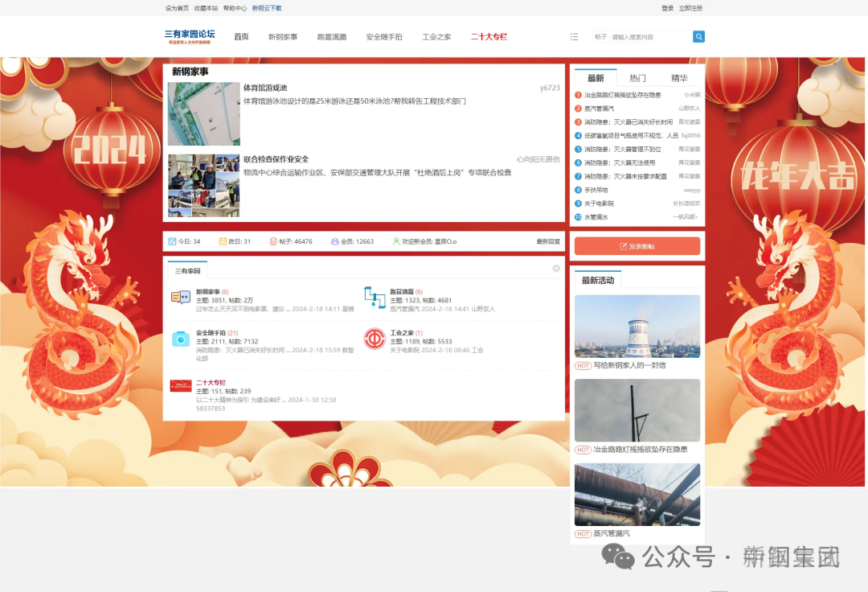Screen dimensions: 868x592
Task: Click the 会员 members stats icon
Action: pyautogui.click(x=335, y=241)
